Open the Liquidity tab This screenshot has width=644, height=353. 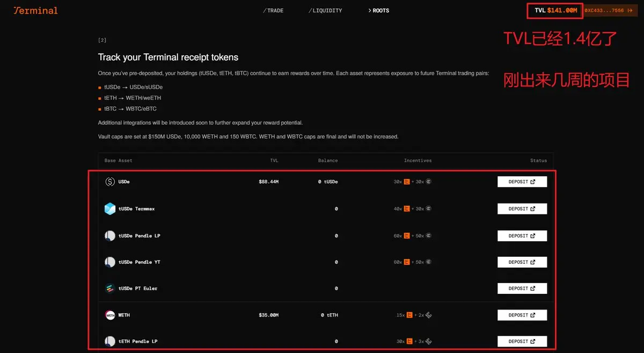[x=325, y=11]
